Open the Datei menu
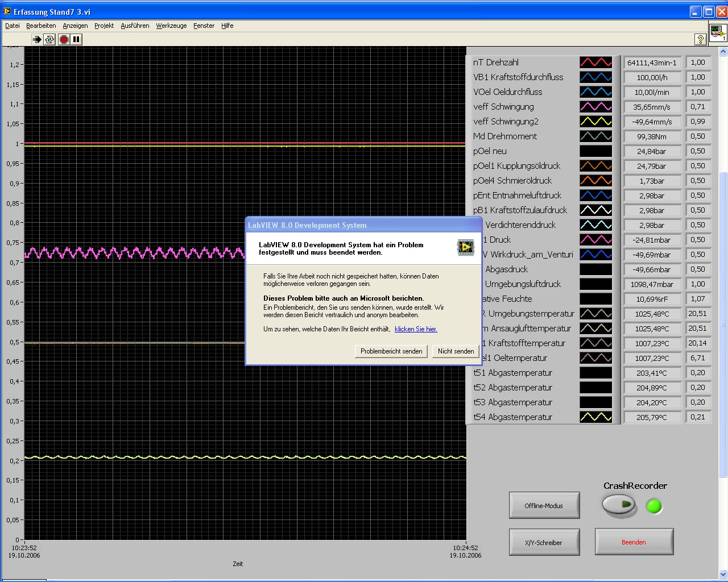Image resolution: width=728 pixels, height=582 pixels. tap(13, 26)
